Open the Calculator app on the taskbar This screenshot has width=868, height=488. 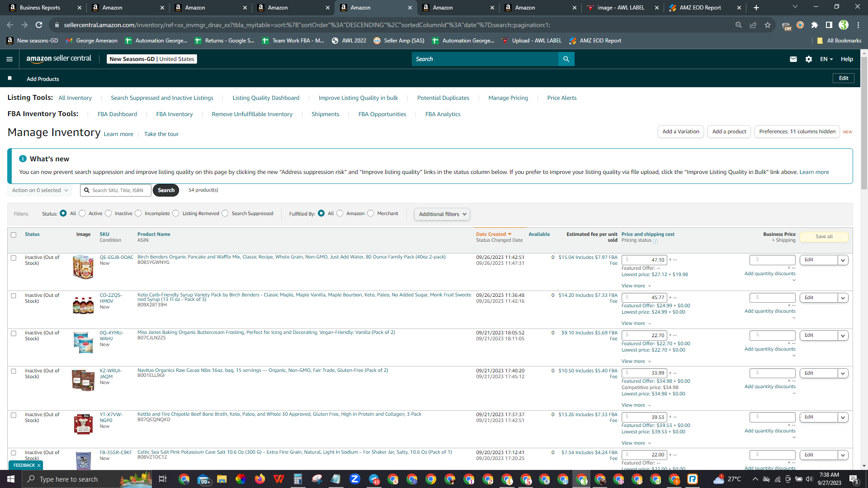297,479
